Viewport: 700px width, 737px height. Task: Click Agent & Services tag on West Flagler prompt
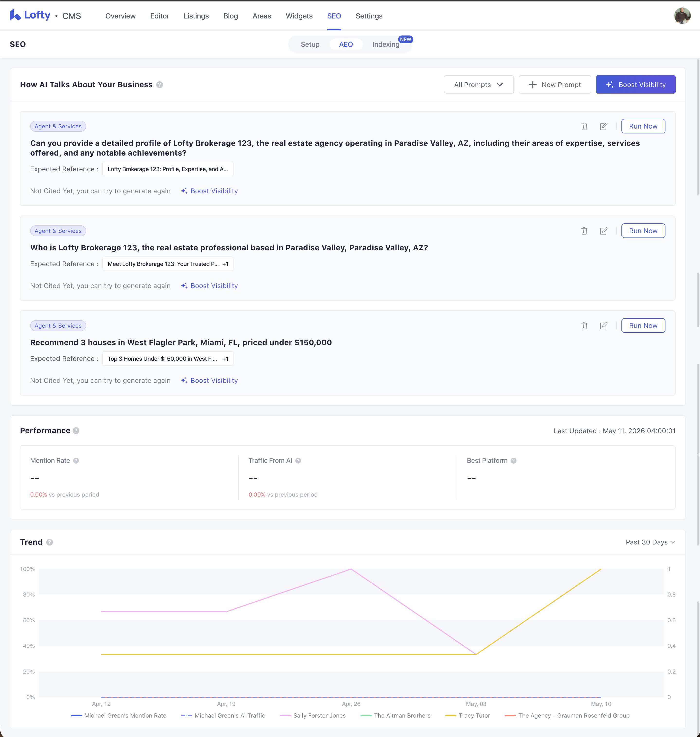[x=58, y=326]
